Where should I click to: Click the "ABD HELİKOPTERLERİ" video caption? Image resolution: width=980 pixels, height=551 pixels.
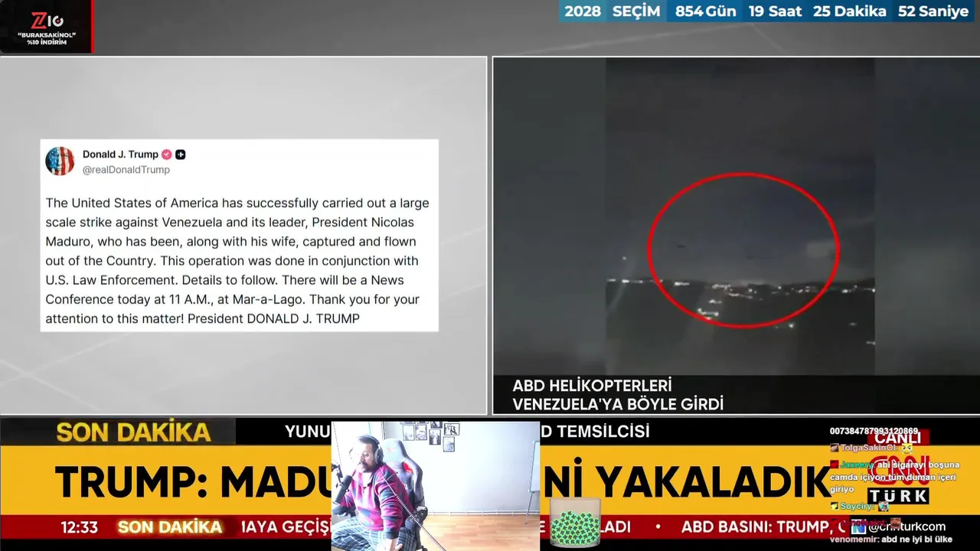pos(592,386)
